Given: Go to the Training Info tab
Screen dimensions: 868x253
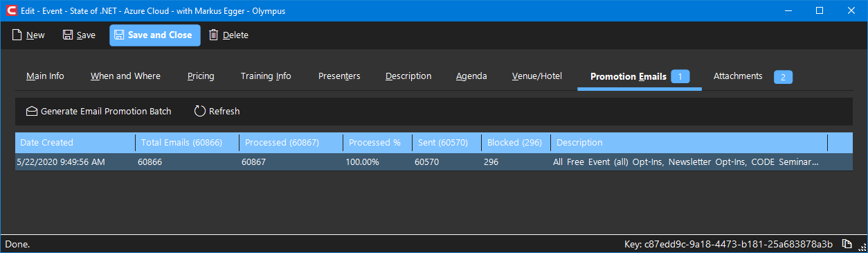Looking at the screenshot, I should click(266, 76).
